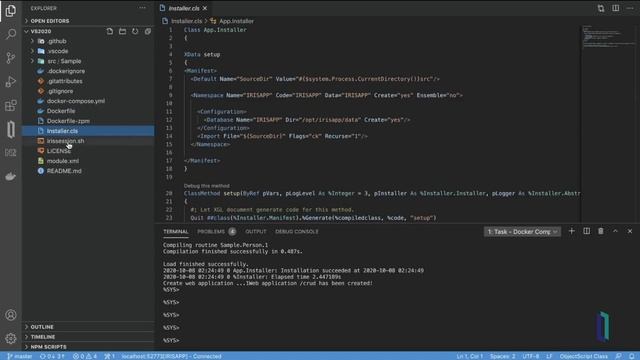The width and height of the screenshot is (640, 360).
Task: Open Dockerfile-zpm in Explorer
Action: 88,121
